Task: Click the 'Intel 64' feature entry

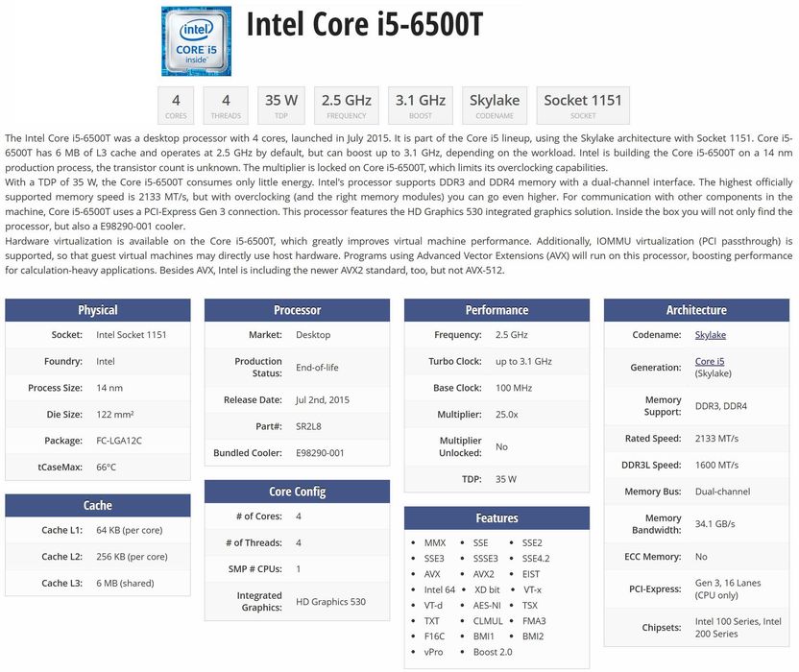Action: click(x=440, y=590)
